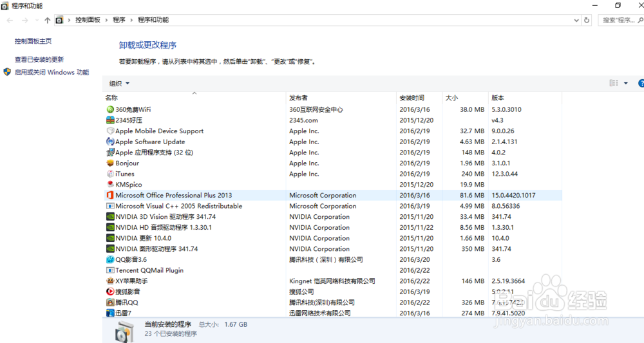
Task: Click the 搜狐影音 program icon
Action: pyautogui.click(x=110, y=292)
